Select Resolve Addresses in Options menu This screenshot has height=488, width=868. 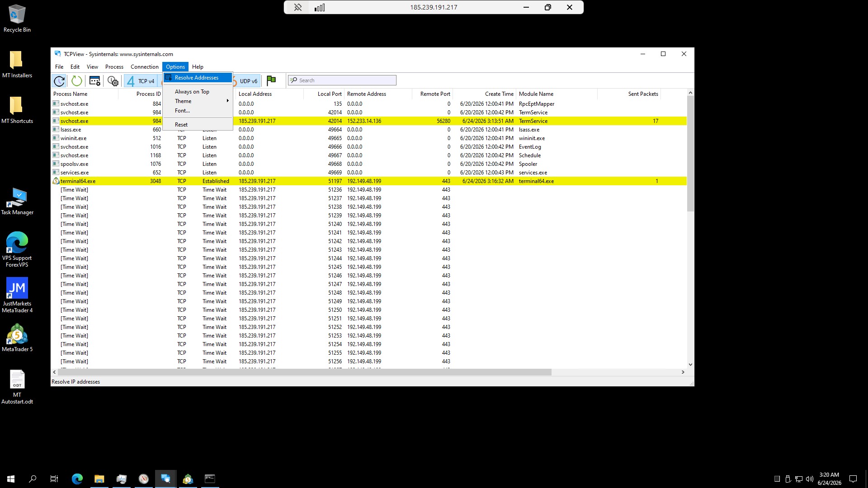coord(198,78)
